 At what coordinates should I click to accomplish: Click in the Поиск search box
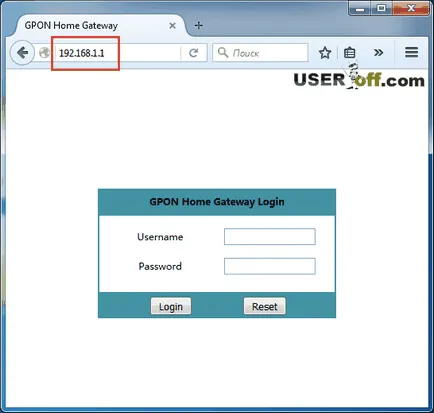coord(260,53)
